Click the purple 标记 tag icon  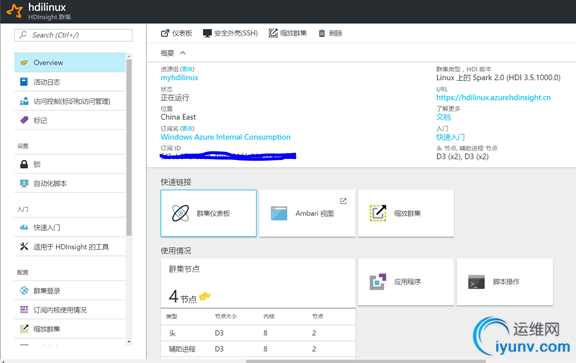(24, 120)
